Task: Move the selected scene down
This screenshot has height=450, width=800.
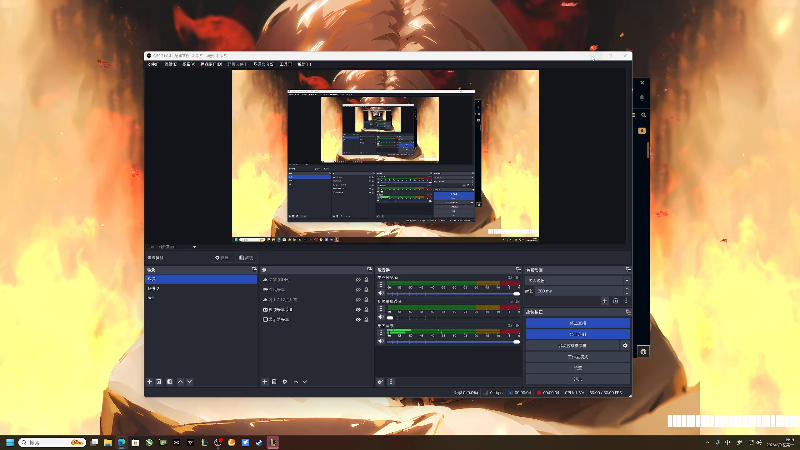Action: pyautogui.click(x=189, y=382)
